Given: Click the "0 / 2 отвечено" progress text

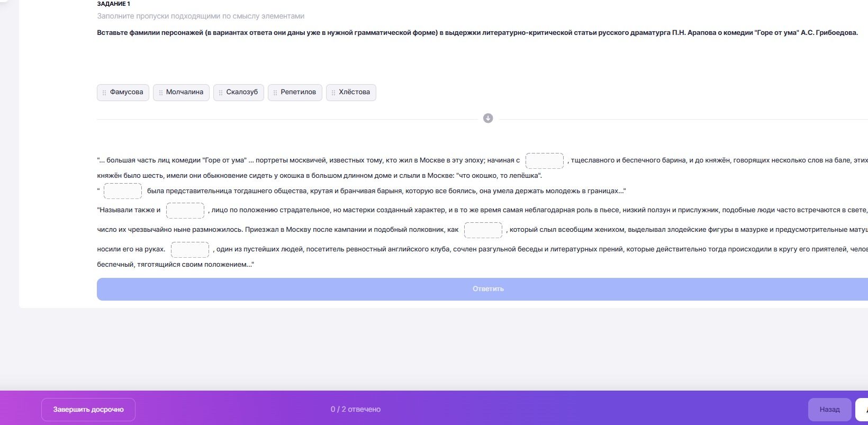Looking at the screenshot, I should tap(356, 409).
